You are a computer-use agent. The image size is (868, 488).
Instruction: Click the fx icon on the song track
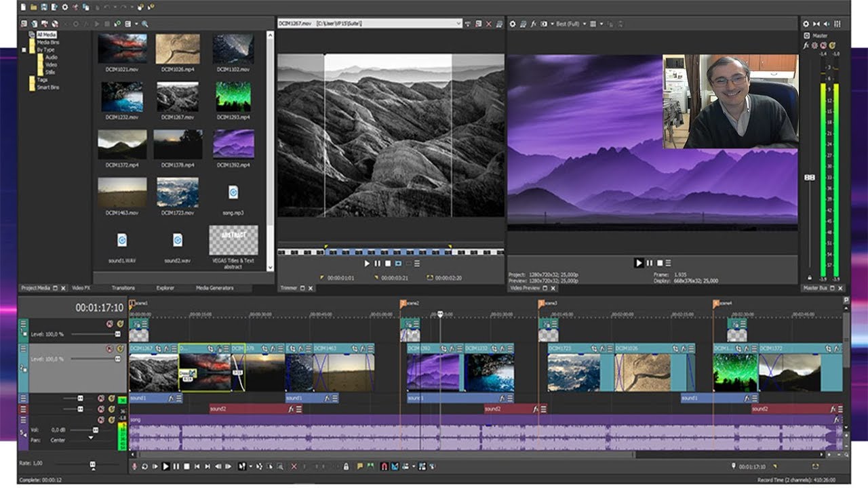(x=837, y=420)
